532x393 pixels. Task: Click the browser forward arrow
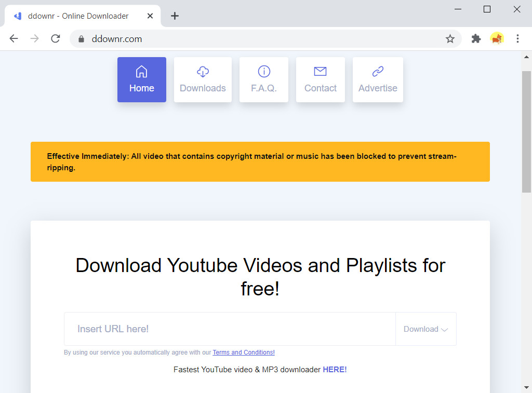click(35, 38)
